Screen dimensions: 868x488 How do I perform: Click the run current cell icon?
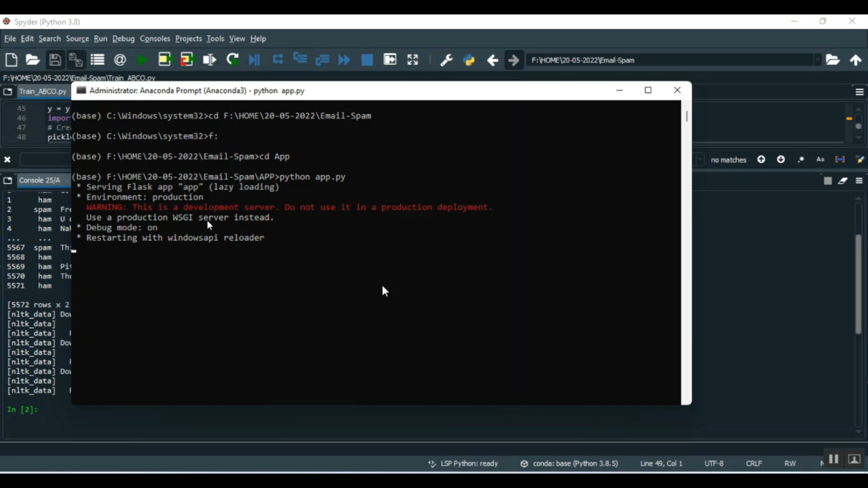point(164,60)
